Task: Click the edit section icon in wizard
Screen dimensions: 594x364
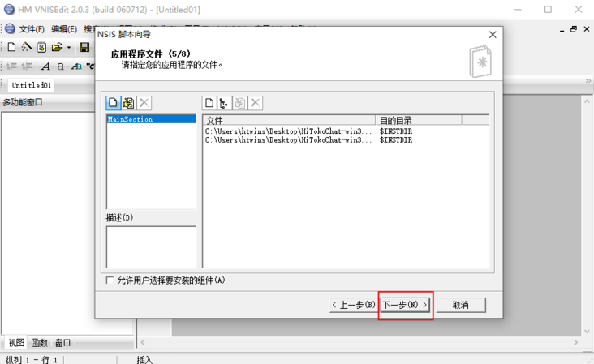Action: pos(128,102)
